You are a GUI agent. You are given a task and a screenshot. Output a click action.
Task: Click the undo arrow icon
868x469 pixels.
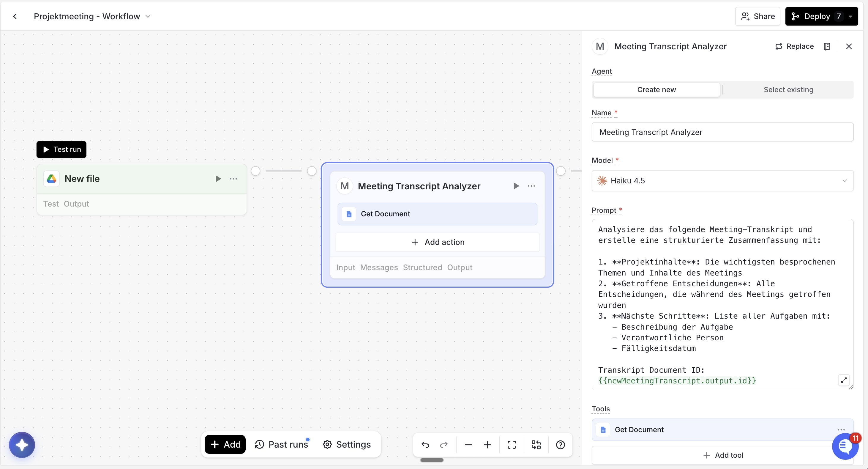pos(425,445)
